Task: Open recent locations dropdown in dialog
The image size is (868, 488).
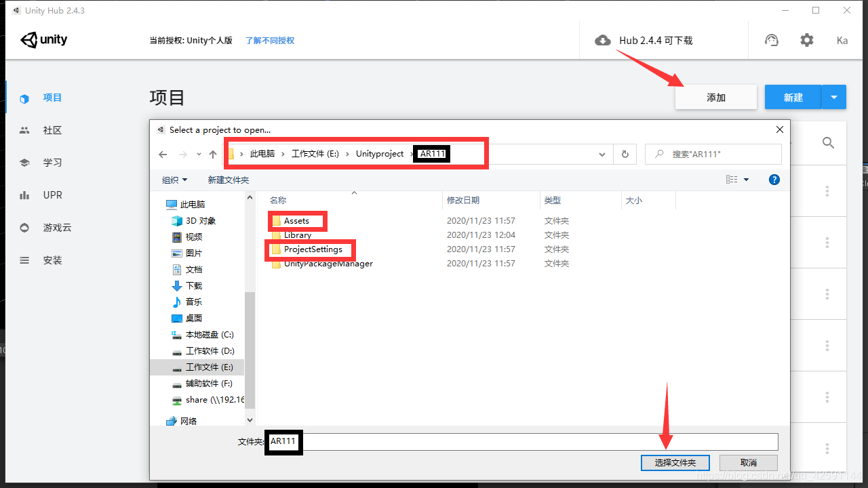Action: pyautogui.click(x=199, y=155)
